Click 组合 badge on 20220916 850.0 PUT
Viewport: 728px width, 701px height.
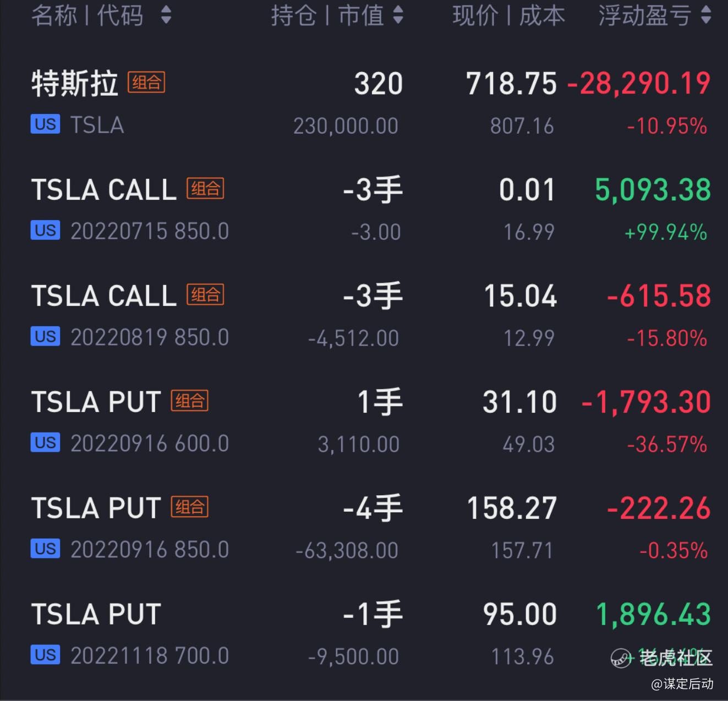[x=190, y=507]
